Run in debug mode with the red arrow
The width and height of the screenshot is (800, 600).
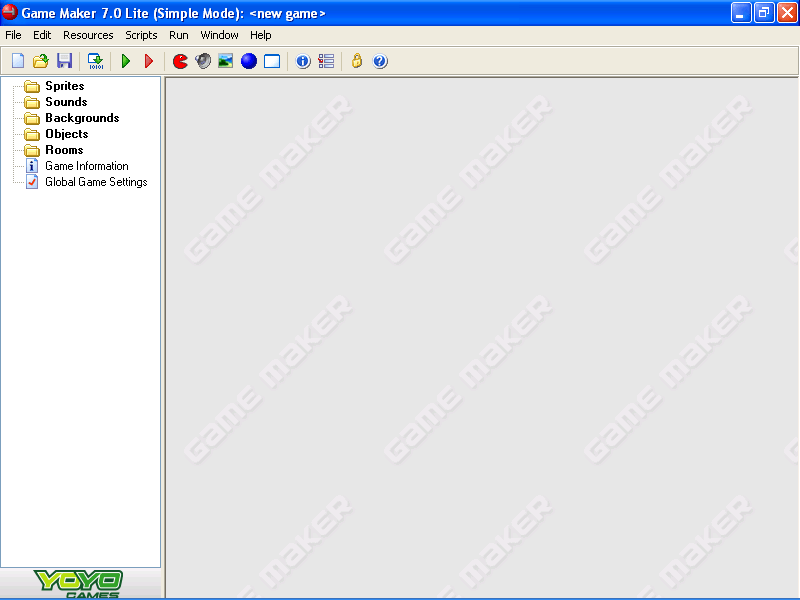pos(148,61)
